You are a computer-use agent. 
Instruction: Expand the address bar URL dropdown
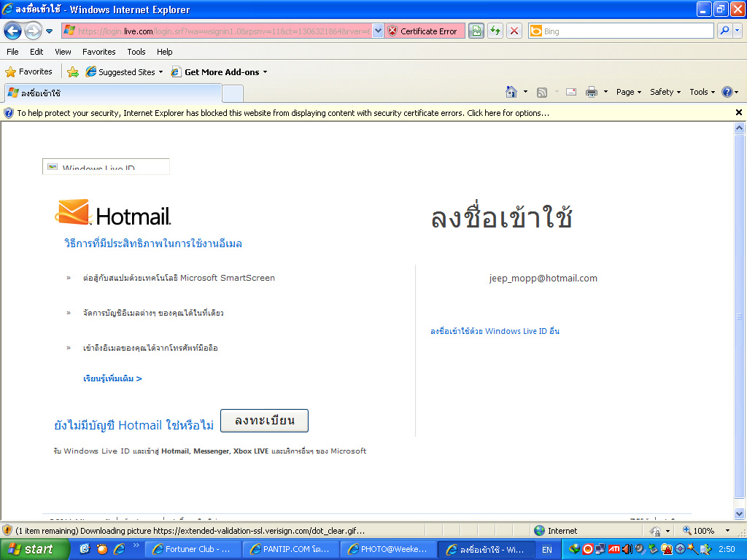coord(378,31)
